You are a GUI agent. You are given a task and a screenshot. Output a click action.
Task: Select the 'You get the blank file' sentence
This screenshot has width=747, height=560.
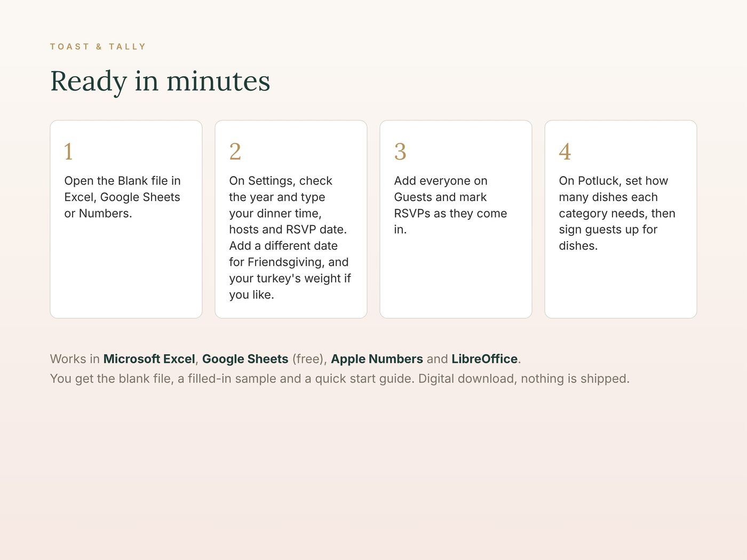point(340,379)
